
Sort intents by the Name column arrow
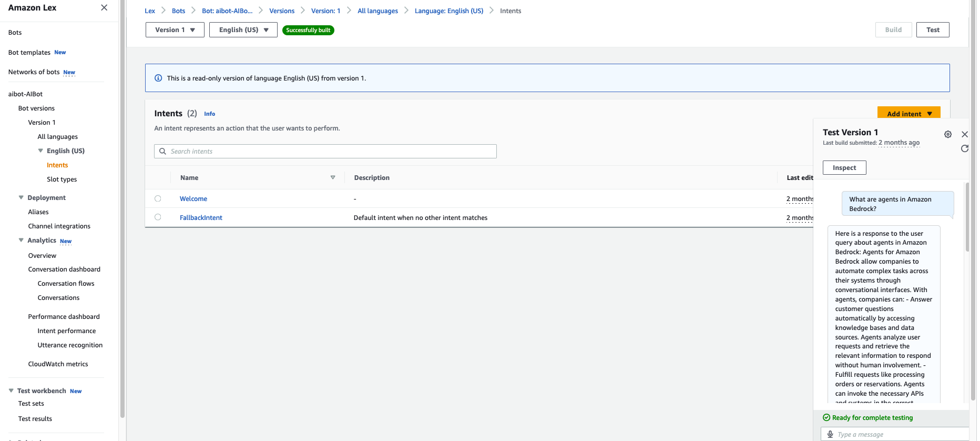click(x=333, y=177)
